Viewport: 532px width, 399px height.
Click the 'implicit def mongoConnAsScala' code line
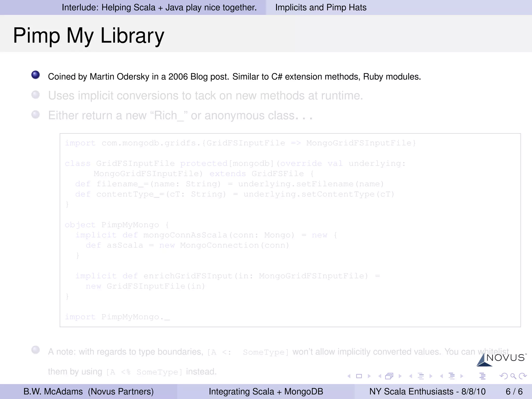coord(206,235)
